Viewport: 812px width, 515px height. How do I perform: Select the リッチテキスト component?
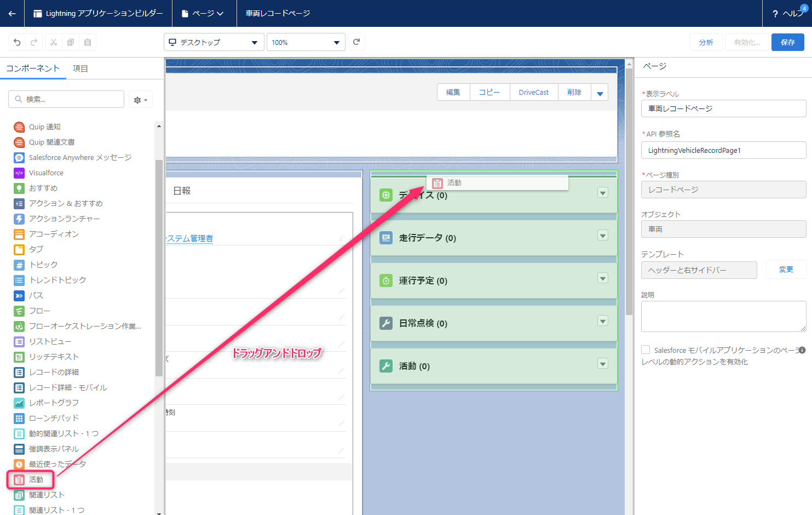tap(54, 357)
